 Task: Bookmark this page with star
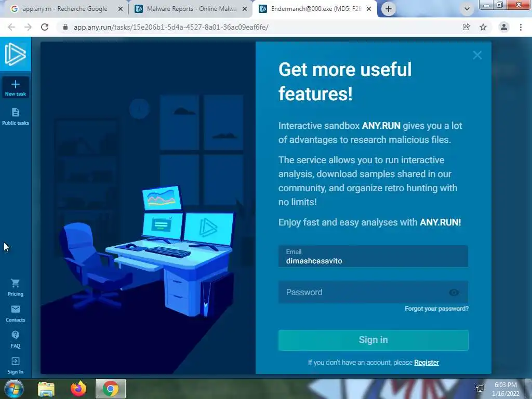[483, 27]
